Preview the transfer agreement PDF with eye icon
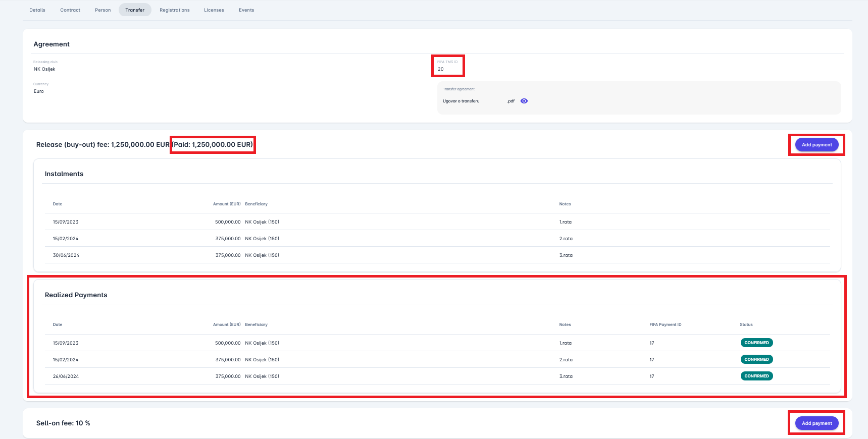Viewport: 868px width, 439px height. tap(524, 101)
